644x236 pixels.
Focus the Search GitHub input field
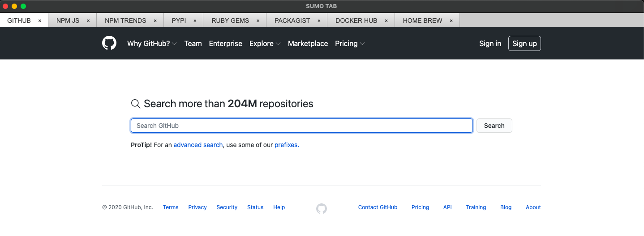click(301, 126)
